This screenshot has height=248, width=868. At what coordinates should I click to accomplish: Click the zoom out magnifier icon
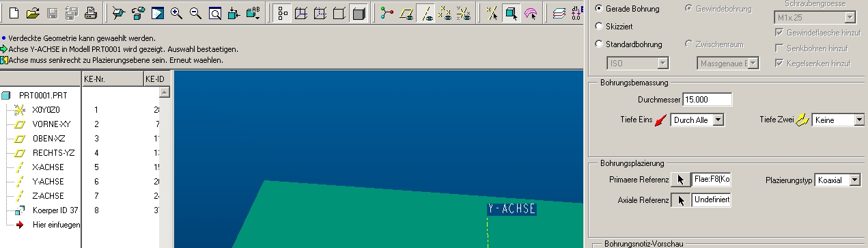[195, 12]
